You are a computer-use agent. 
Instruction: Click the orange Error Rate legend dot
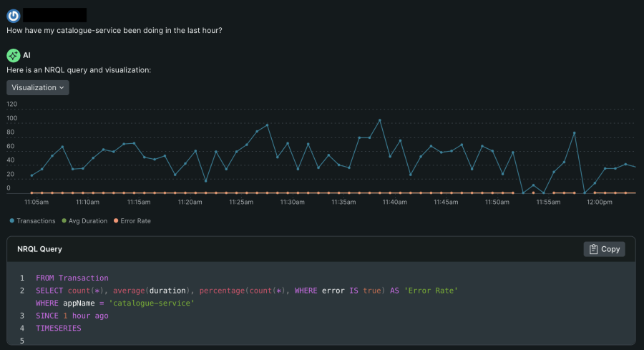(x=116, y=221)
